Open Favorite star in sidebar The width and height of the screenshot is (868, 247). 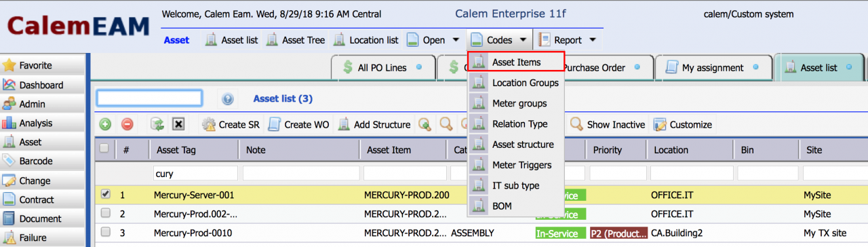coord(9,66)
